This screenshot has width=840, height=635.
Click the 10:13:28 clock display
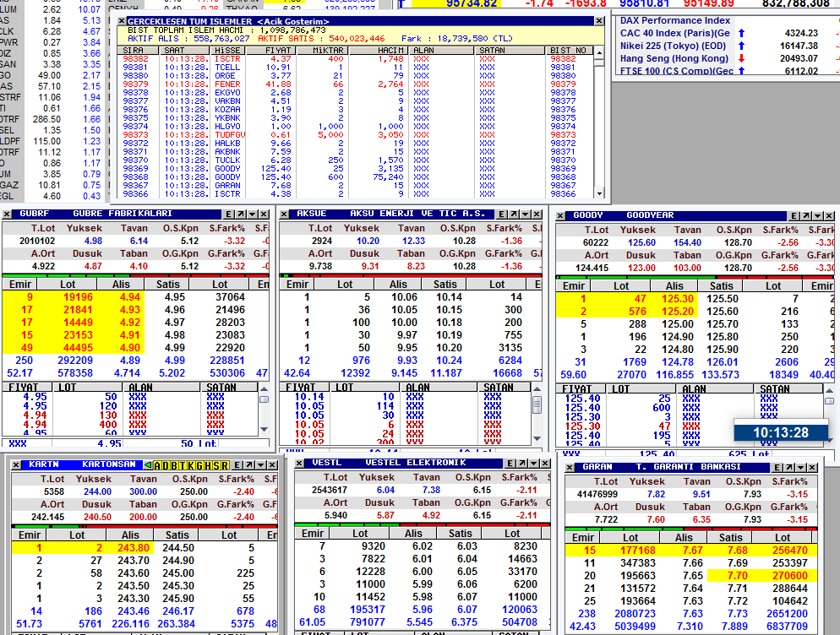pos(780,432)
